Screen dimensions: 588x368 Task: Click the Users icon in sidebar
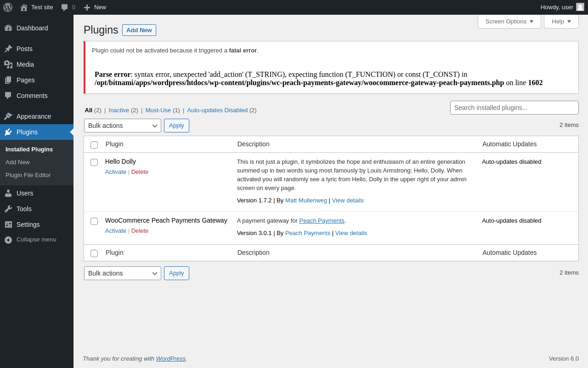[8, 193]
